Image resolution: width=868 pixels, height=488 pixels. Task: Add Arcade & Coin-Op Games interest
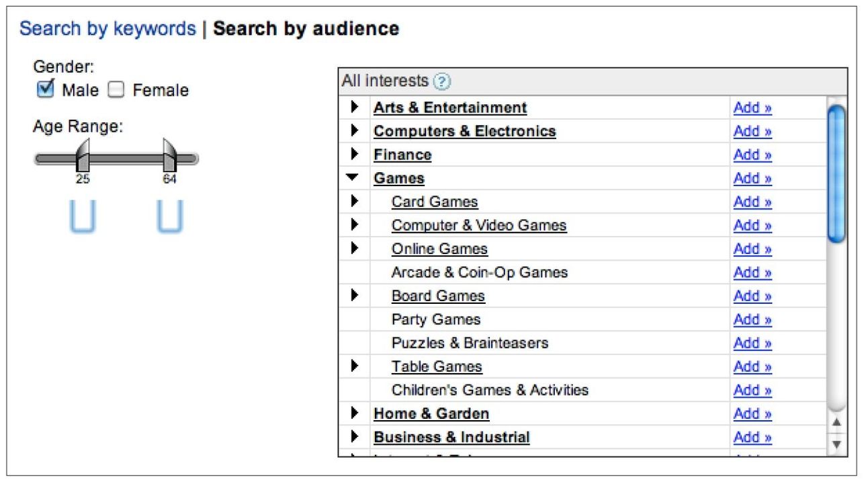[x=752, y=272]
